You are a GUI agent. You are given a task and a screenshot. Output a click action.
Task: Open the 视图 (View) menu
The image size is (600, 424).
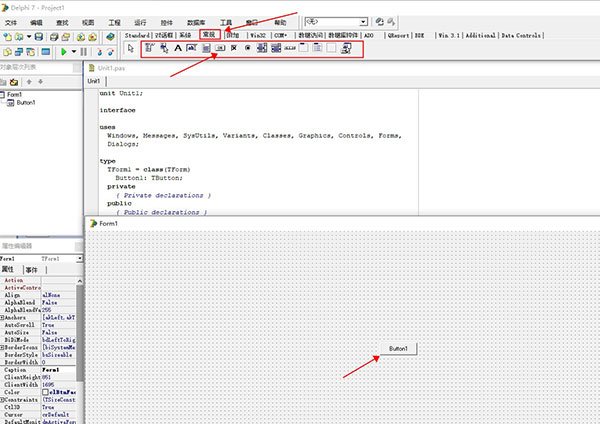88,23
